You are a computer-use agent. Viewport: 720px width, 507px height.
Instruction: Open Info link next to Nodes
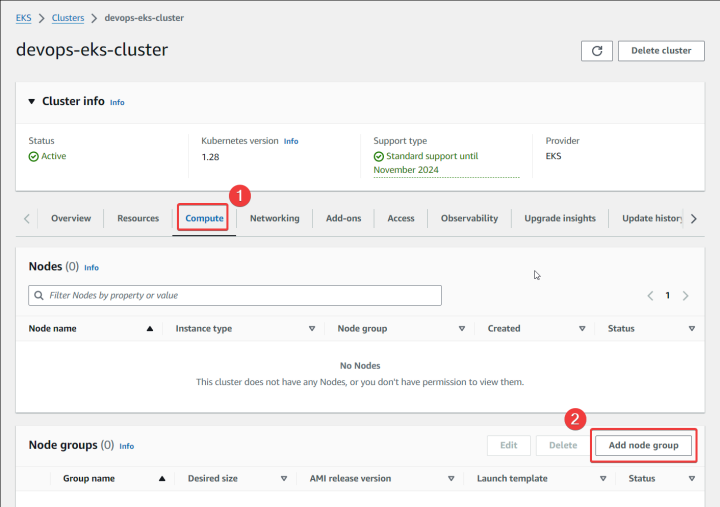pyautogui.click(x=91, y=268)
